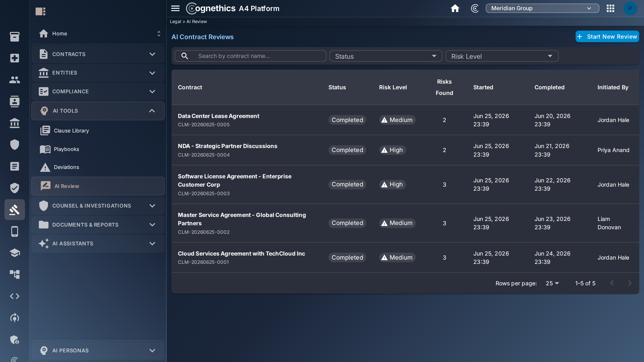This screenshot has height=362, width=644.
Task: Open NDA - Strategic Partner Discussions review
Action: pos(228,146)
